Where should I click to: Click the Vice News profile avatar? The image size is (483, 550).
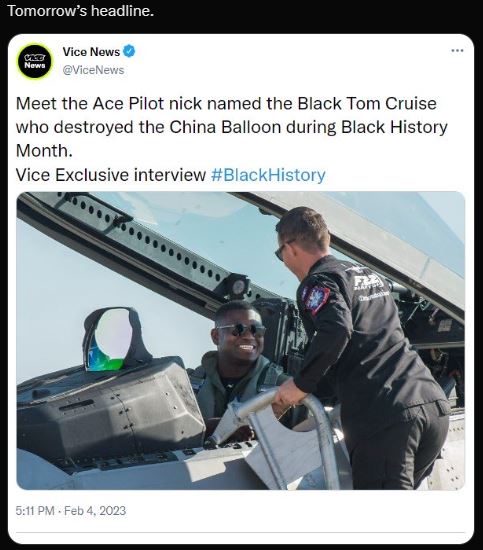(34, 61)
